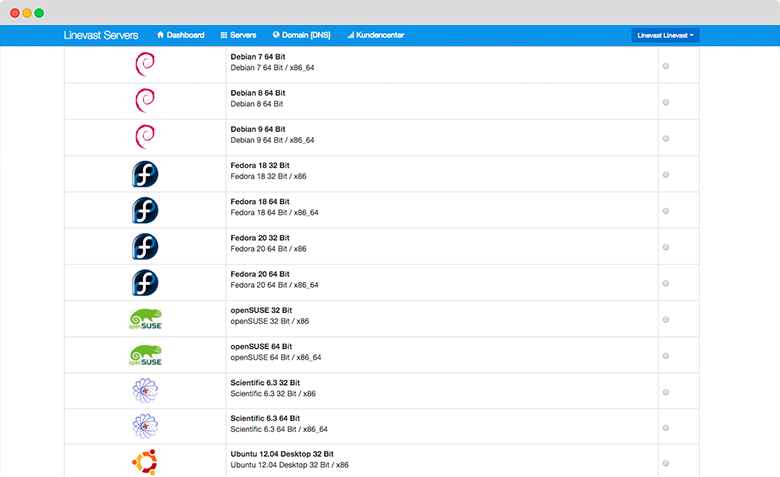Click the Fedora 18 32 Bit logo
Viewport: 780px width, 477px height.
(x=145, y=174)
